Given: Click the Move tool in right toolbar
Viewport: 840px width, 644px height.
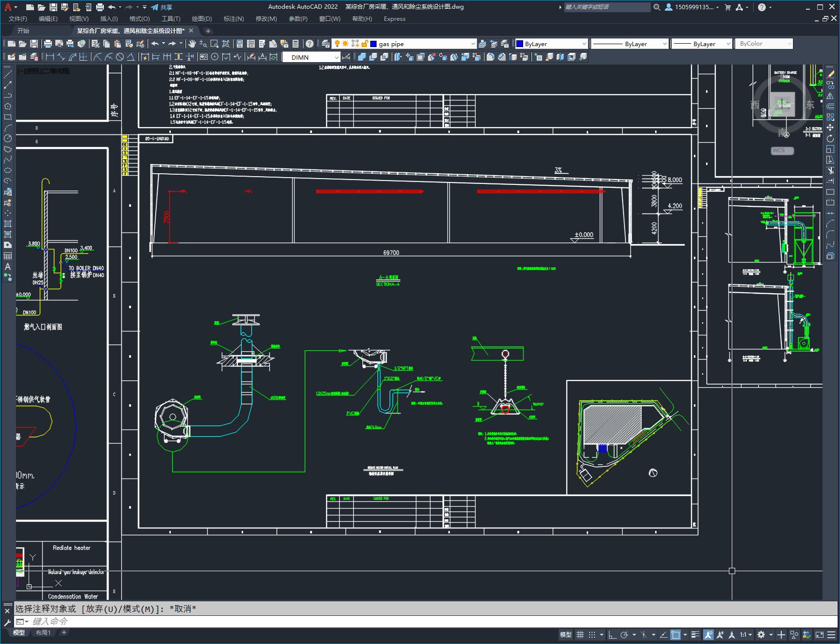Looking at the screenshot, I should [x=830, y=128].
